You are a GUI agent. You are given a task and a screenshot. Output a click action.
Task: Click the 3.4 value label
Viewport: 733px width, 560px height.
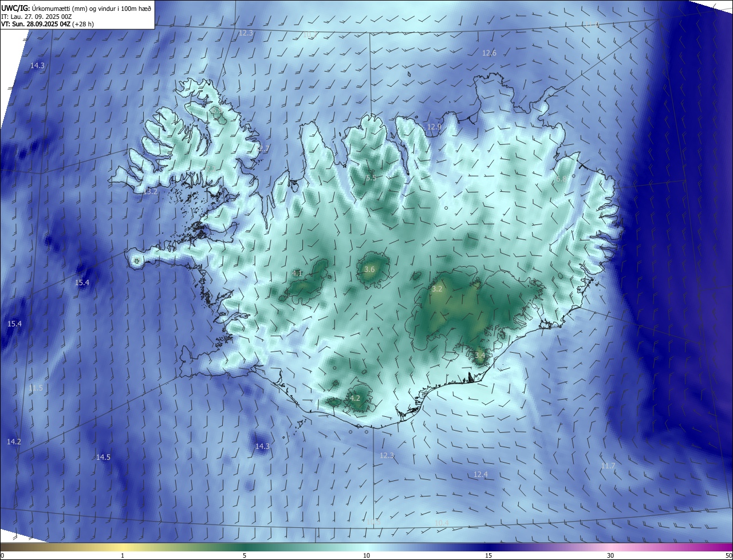click(480, 356)
